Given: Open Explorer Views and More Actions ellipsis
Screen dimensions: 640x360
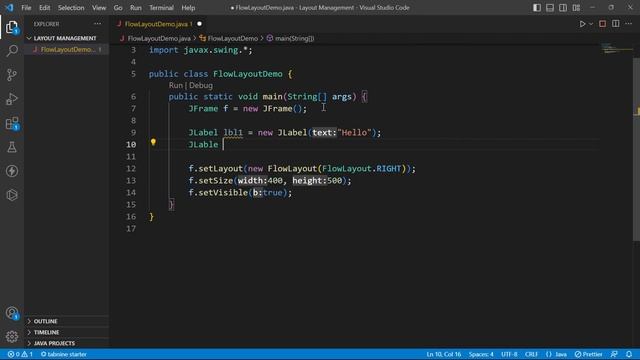Looking at the screenshot, I should coord(98,24).
